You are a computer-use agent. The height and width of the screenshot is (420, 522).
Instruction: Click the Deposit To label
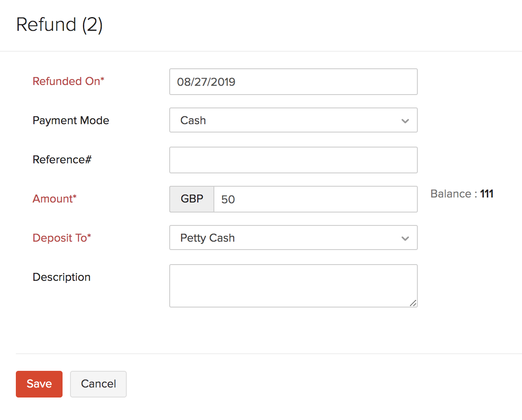pyautogui.click(x=62, y=238)
